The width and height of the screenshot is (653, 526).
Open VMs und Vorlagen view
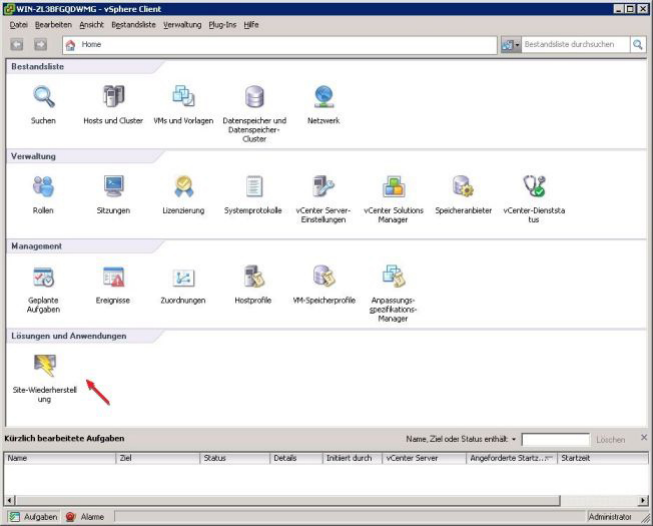183,105
